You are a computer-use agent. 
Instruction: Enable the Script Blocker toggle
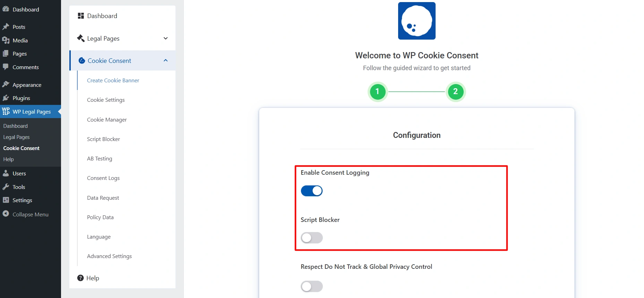(311, 238)
